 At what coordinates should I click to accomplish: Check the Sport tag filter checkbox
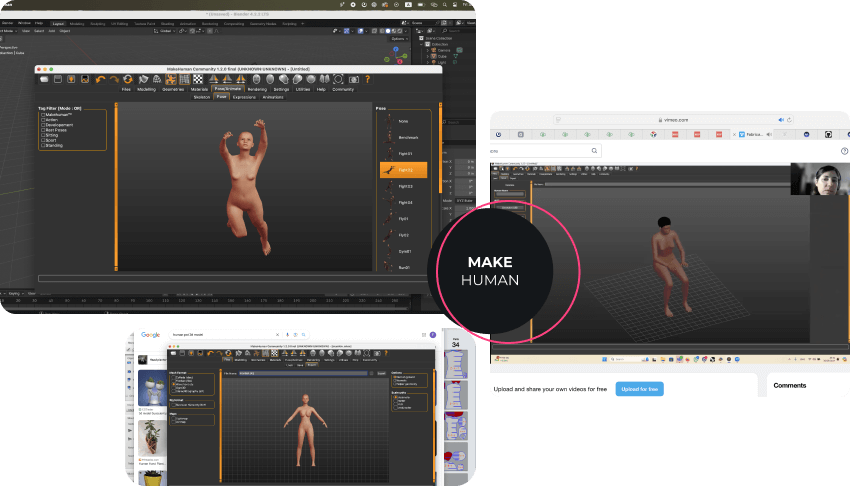click(x=43, y=140)
